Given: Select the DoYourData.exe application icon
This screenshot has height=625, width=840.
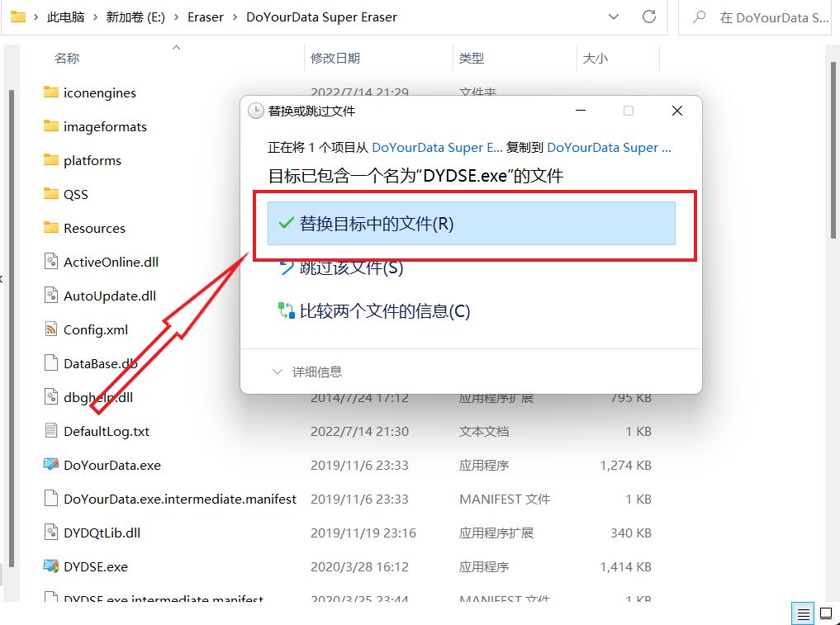Looking at the screenshot, I should (51, 464).
